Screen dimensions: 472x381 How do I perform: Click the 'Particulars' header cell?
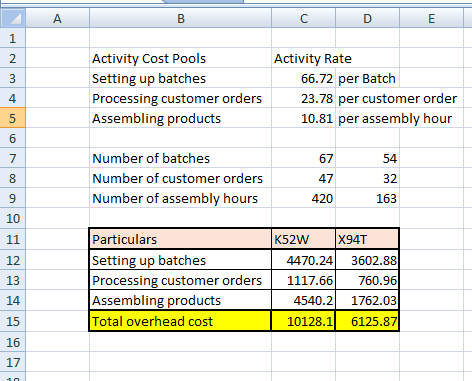[x=181, y=239]
